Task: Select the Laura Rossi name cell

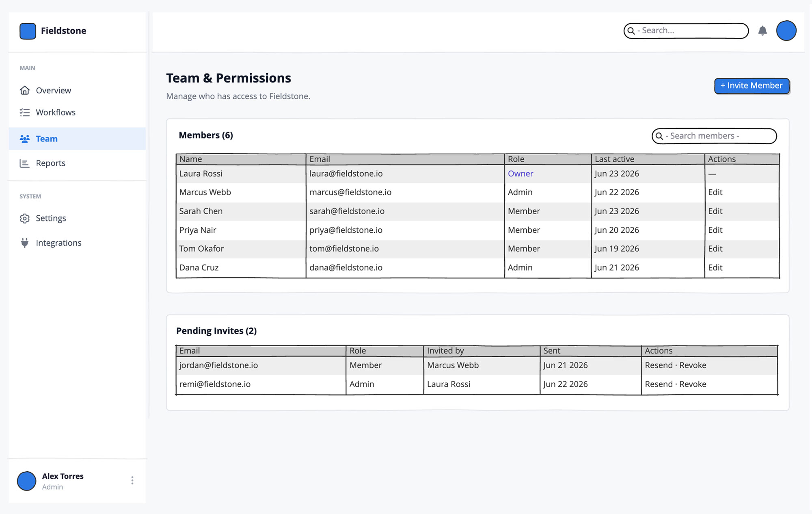Action: pos(241,174)
